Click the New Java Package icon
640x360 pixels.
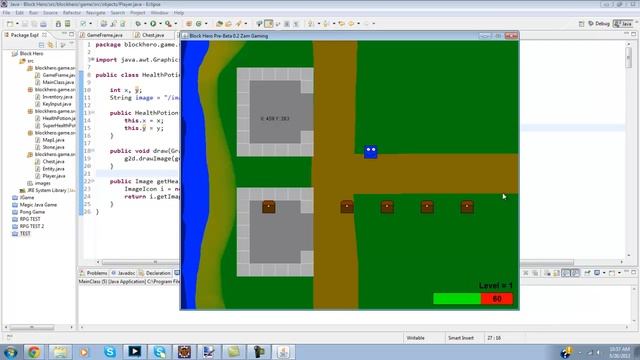point(189,24)
